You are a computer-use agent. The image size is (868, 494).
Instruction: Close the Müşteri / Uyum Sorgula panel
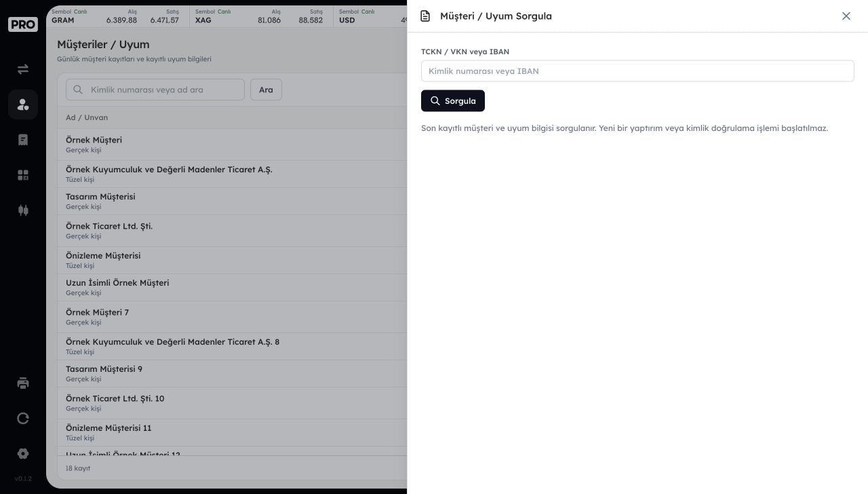click(x=846, y=16)
